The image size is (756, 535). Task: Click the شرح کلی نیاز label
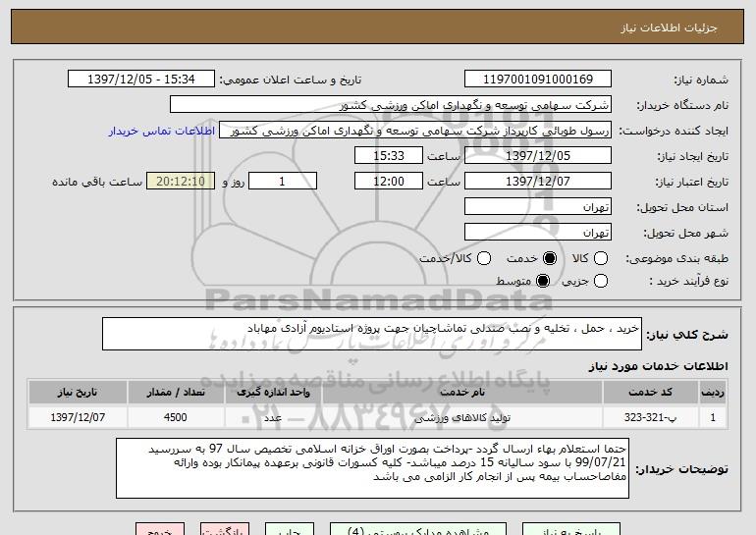(687, 335)
